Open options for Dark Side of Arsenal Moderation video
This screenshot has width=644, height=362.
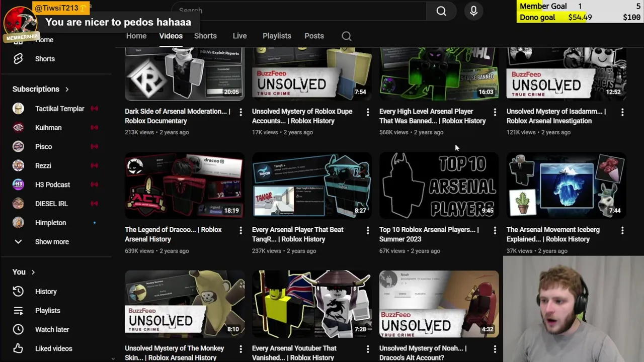click(x=240, y=112)
